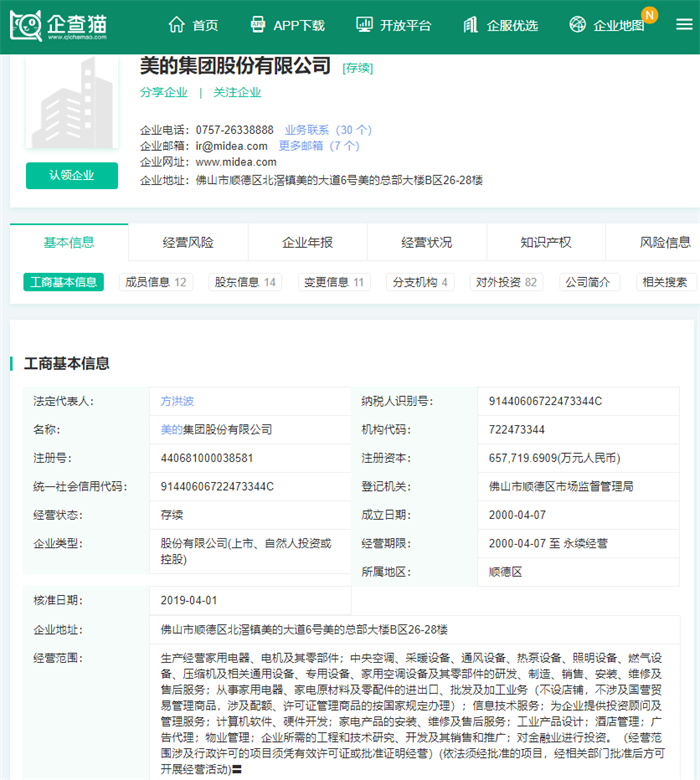Open 业务联系 (30 个) link

pos(328,130)
